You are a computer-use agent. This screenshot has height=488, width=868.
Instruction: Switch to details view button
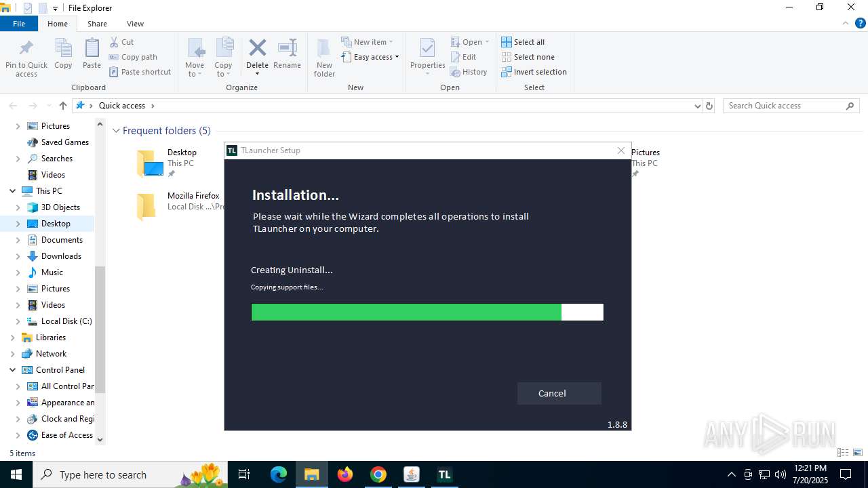[843, 453]
